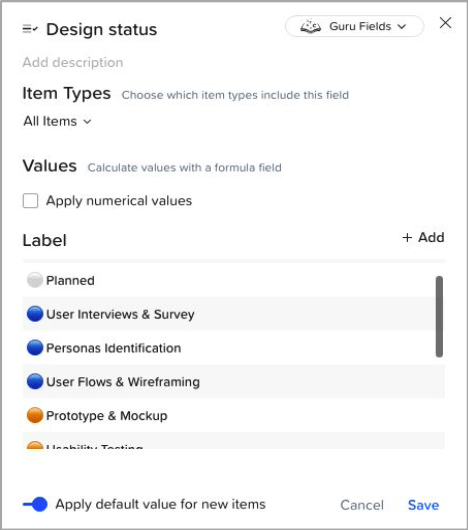This screenshot has width=468, height=530.
Task: Click Save to apply changes
Action: click(x=423, y=505)
